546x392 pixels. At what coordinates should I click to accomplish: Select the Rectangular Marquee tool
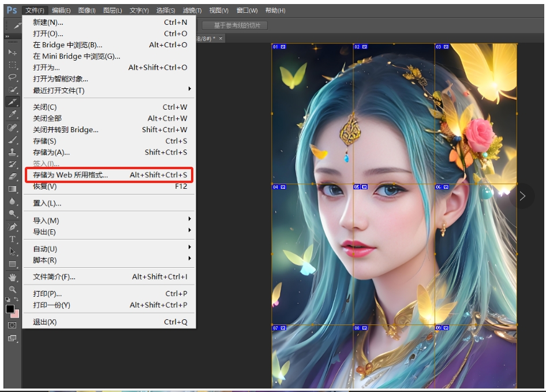(x=13, y=65)
